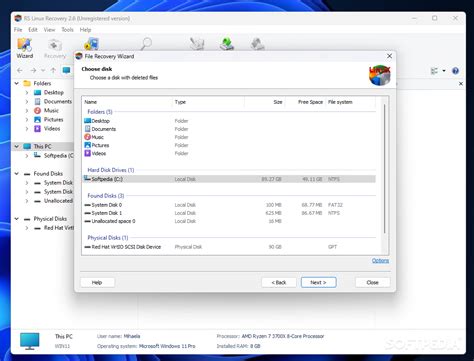Image resolution: width=474 pixels, height=361 pixels.
Task: Click the computer icon in the address bar
Action: pyautogui.click(x=66, y=70)
